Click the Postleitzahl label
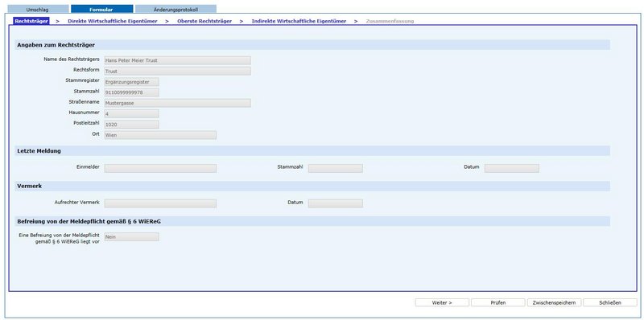644x320 pixels. point(85,124)
